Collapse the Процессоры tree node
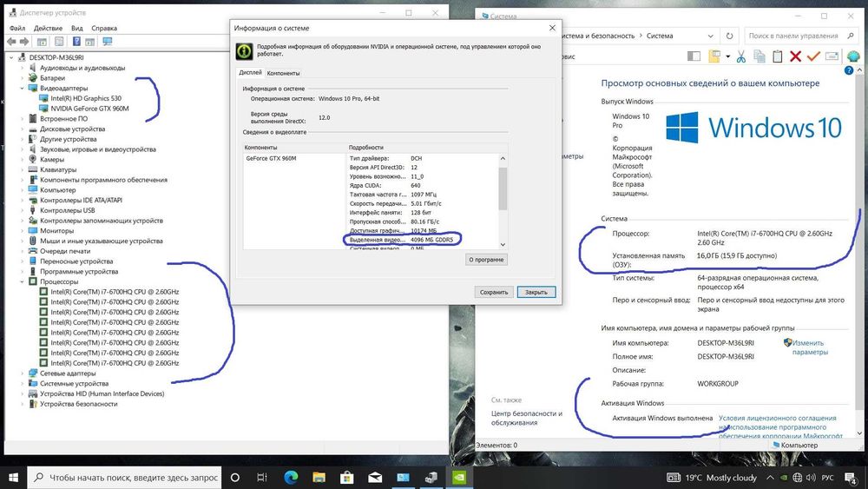 tap(23, 282)
